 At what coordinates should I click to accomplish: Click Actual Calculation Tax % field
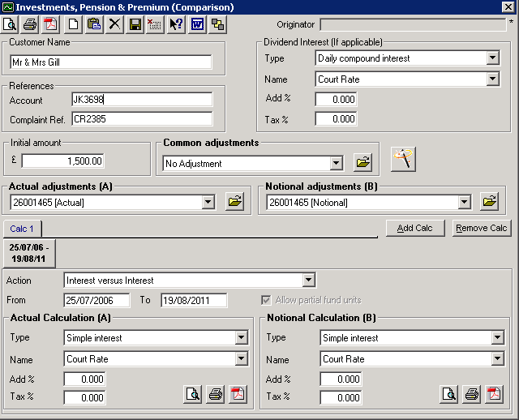coord(84,397)
